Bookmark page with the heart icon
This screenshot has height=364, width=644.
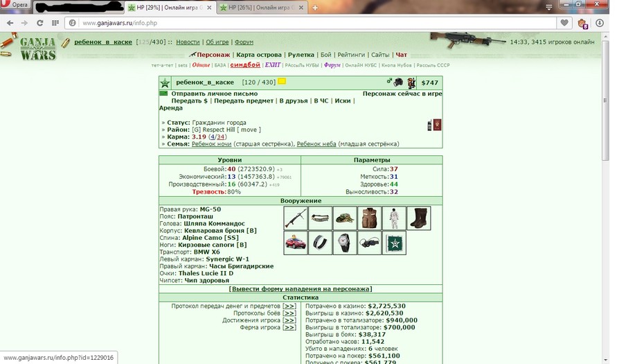point(564,23)
